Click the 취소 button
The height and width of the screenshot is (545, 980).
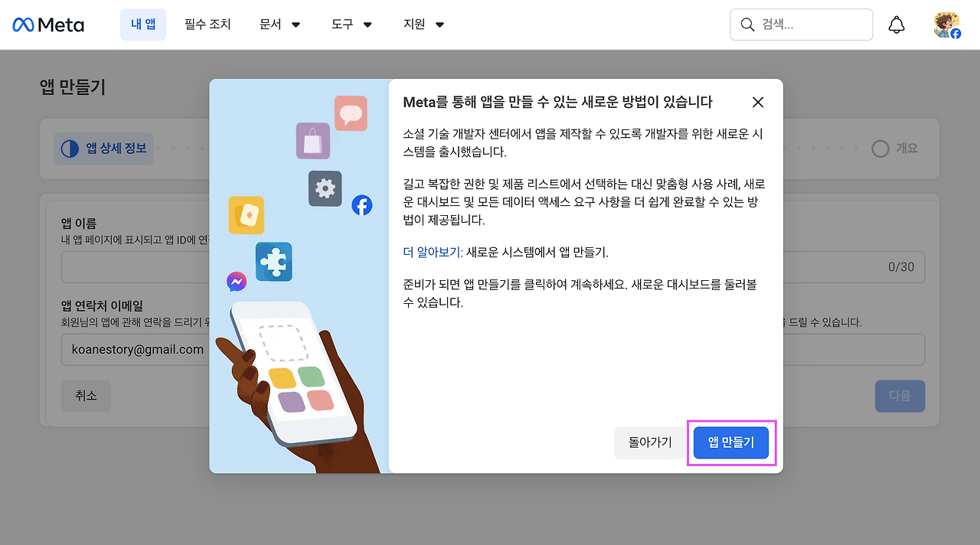[x=86, y=396]
